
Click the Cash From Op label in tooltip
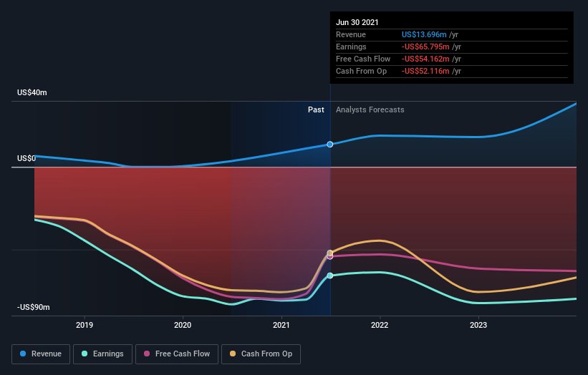(361, 71)
